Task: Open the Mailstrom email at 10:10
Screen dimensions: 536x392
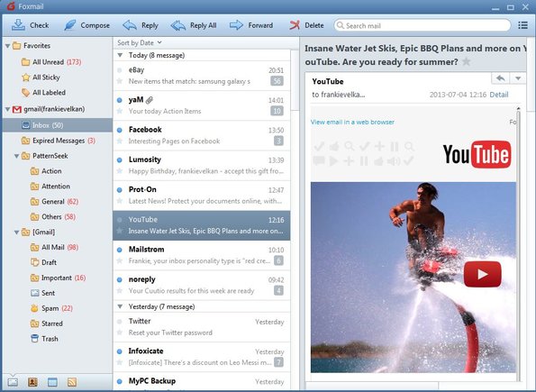Action: click(x=202, y=255)
